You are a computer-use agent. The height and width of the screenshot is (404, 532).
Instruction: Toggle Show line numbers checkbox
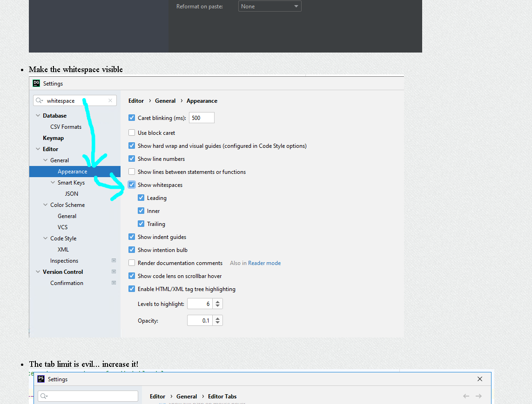pos(132,159)
